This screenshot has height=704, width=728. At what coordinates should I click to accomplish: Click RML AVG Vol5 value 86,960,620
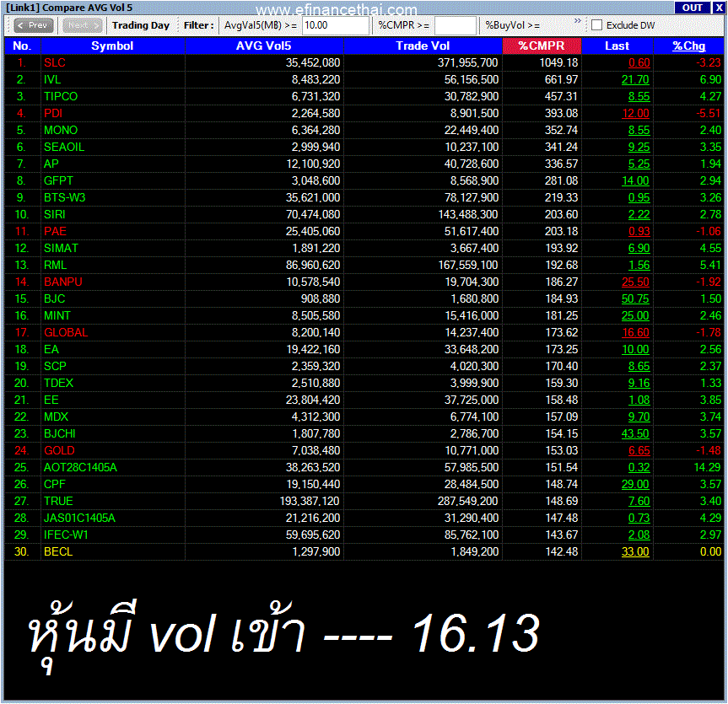pos(314,265)
